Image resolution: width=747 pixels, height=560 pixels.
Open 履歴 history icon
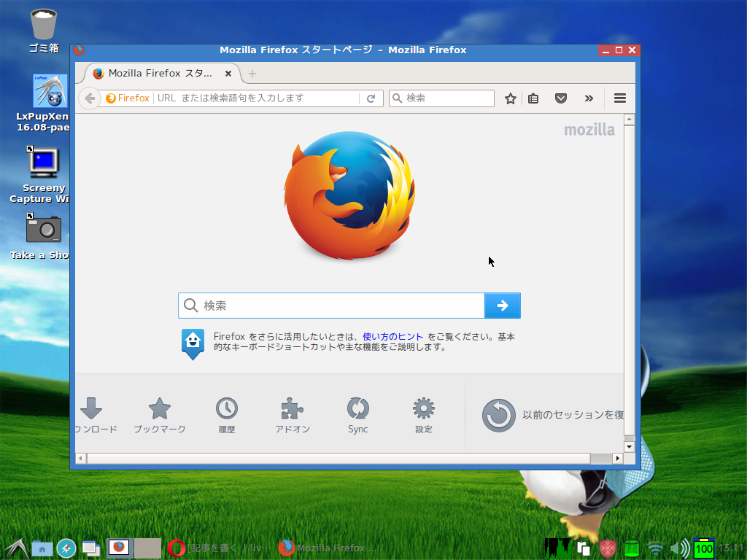(227, 415)
